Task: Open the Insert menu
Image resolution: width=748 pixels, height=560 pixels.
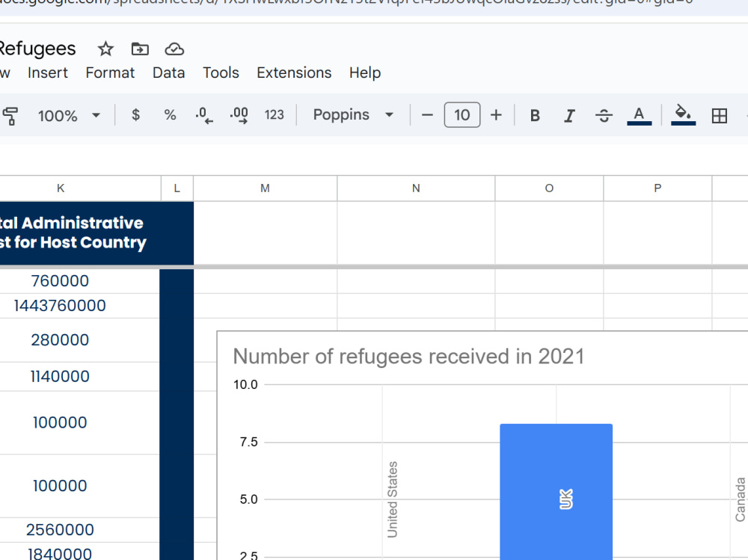Action: pyautogui.click(x=48, y=73)
